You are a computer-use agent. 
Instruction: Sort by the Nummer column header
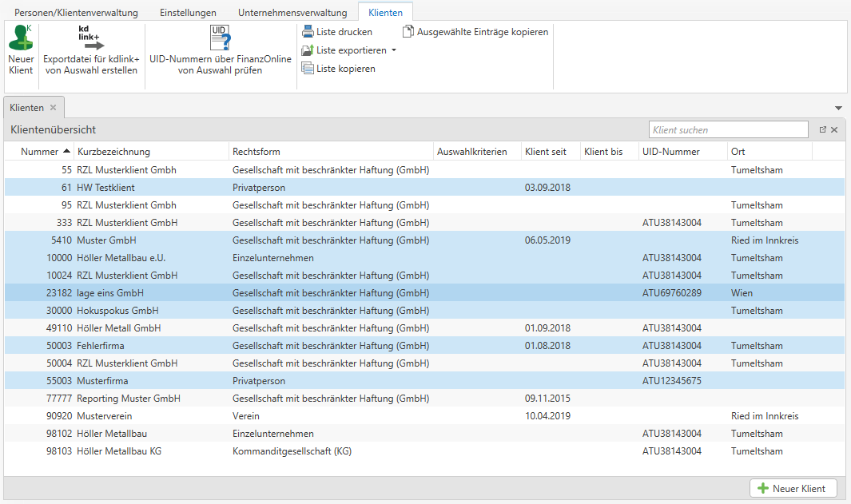coord(40,152)
